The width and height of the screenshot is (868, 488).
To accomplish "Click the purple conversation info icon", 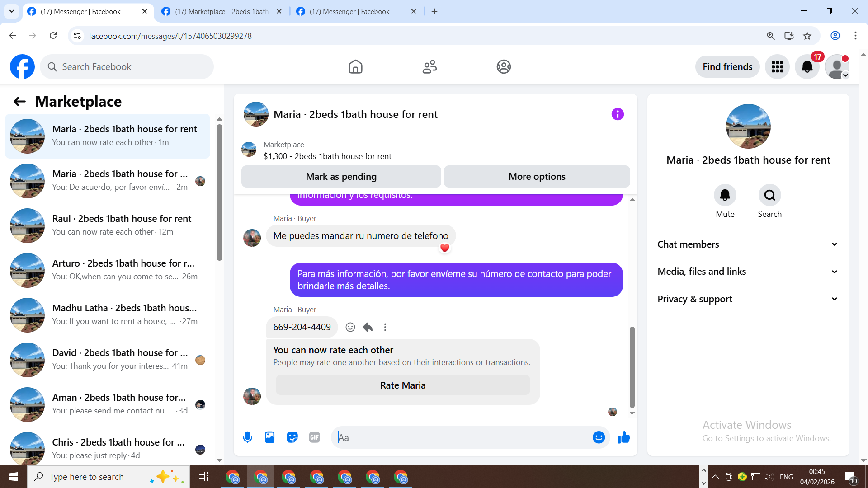I will tap(618, 114).
